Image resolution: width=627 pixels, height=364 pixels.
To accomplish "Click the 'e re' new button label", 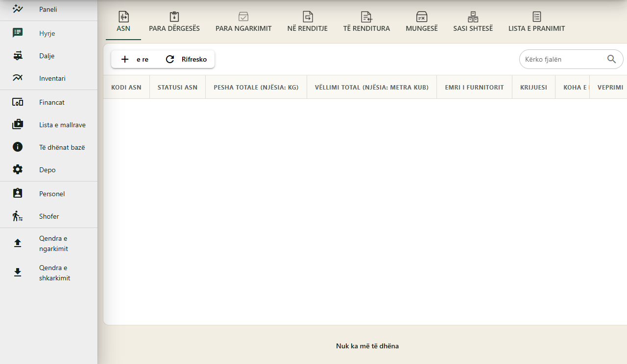I will [x=143, y=59].
